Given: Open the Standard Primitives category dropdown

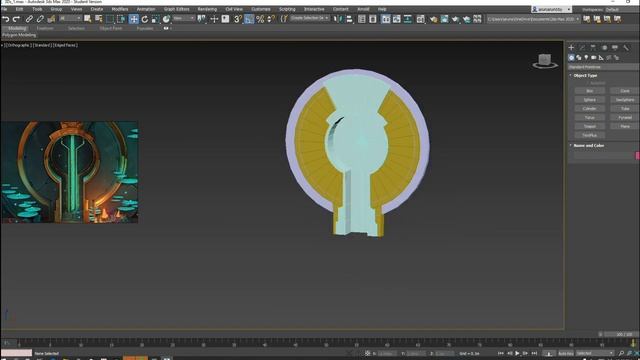Looking at the screenshot, I should click(604, 67).
